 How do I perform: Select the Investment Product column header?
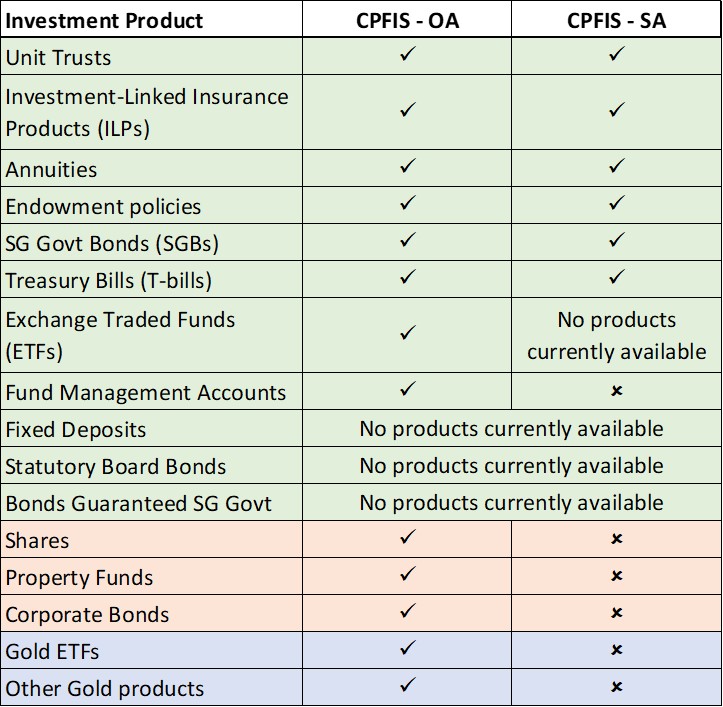104,20
